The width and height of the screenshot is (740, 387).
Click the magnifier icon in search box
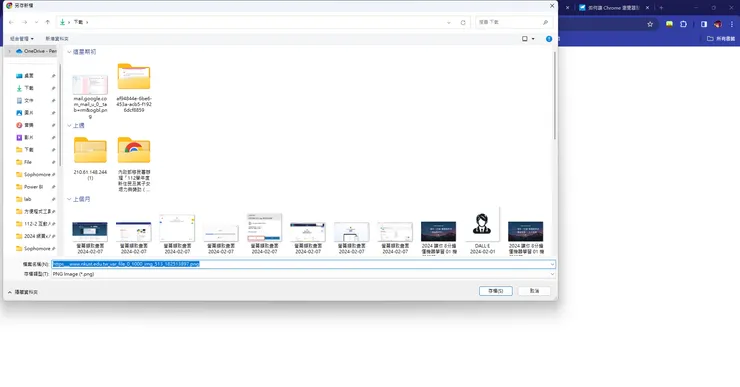(x=545, y=22)
